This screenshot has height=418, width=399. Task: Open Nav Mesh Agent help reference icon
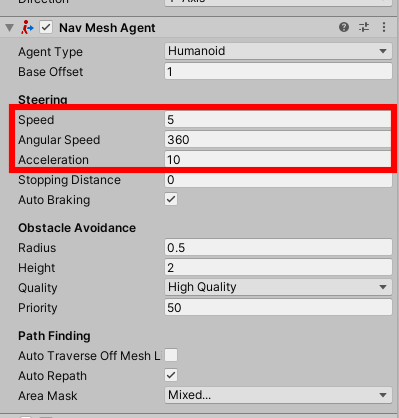click(x=344, y=27)
